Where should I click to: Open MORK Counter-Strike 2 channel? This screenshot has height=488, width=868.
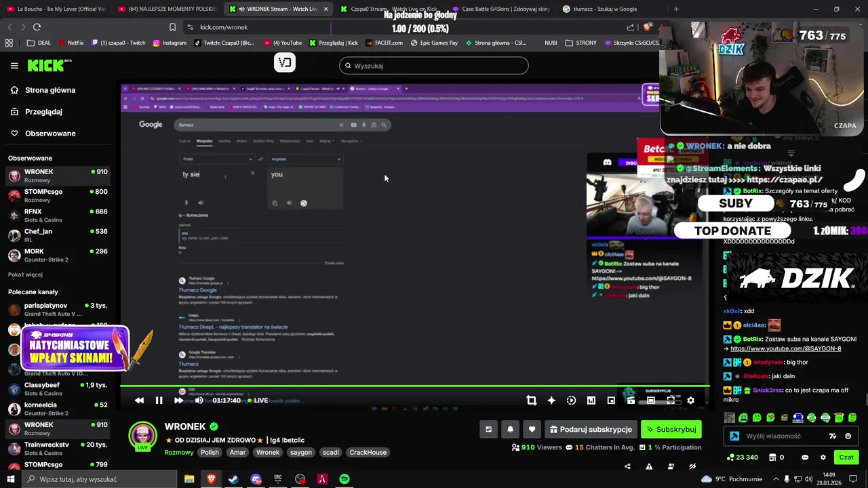tap(58, 255)
